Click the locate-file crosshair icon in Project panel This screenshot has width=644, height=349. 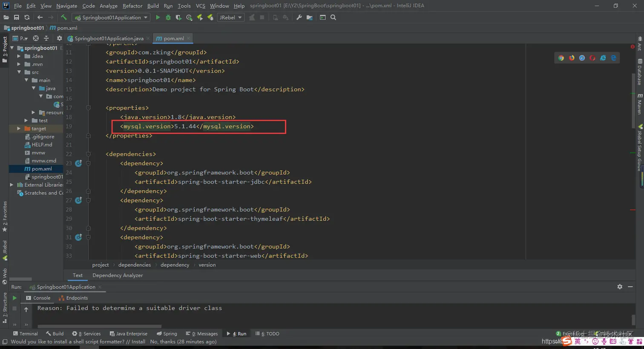click(x=36, y=38)
